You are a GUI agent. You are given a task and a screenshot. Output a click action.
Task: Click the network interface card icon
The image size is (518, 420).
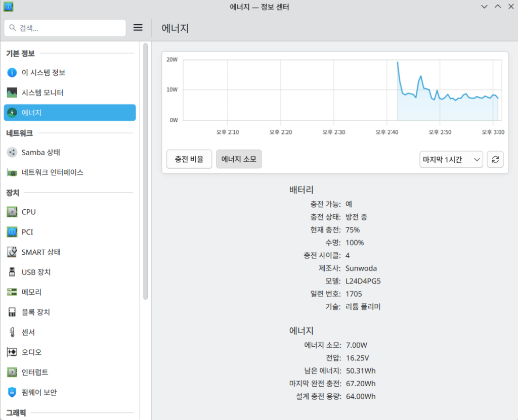coord(12,172)
